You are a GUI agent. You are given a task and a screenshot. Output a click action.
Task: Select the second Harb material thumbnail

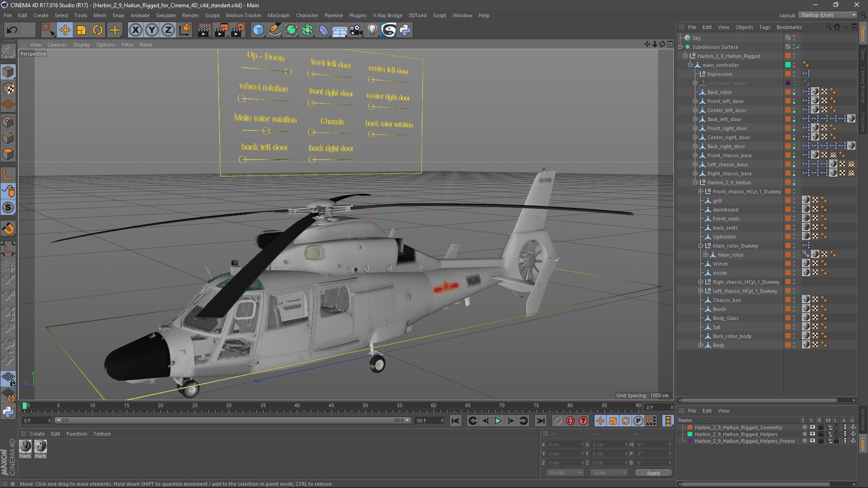[41, 446]
